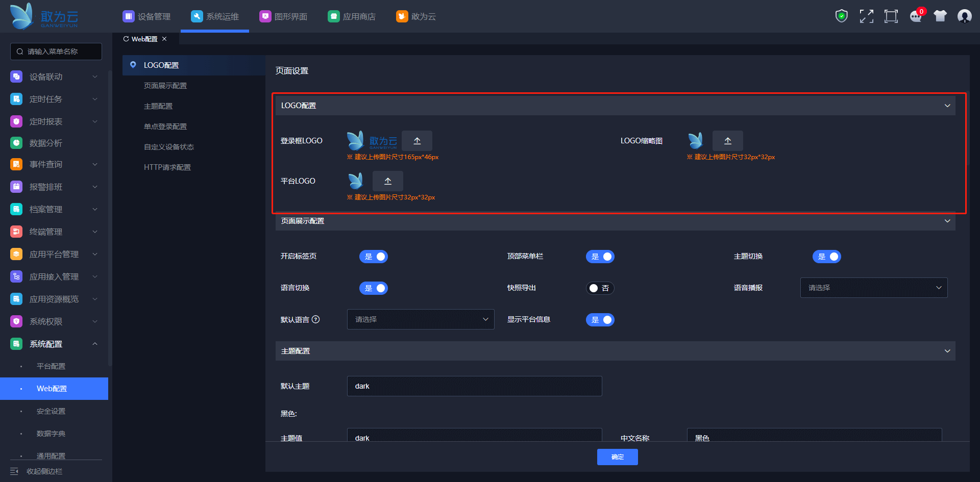Open theme skin t-shirt icon
980x482 pixels.
(x=940, y=16)
